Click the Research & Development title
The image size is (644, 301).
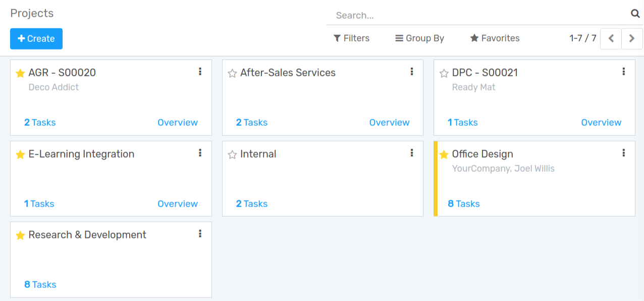[x=87, y=235]
